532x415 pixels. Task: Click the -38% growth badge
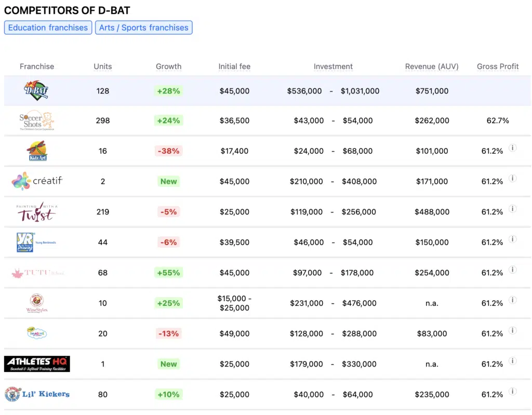[x=169, y=151]
